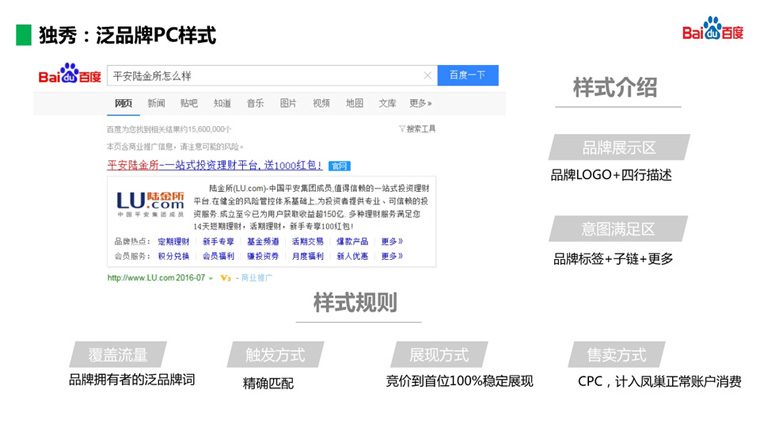
Task: Click the 样式介绍 heading
Action: (615, 88)
